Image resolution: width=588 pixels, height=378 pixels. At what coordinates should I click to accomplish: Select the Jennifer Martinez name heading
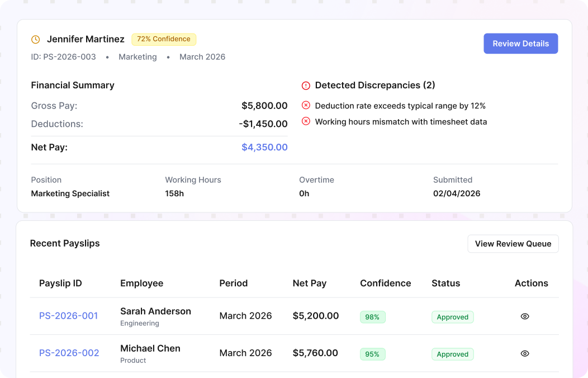pyautogui.click(x=86, y=39)
